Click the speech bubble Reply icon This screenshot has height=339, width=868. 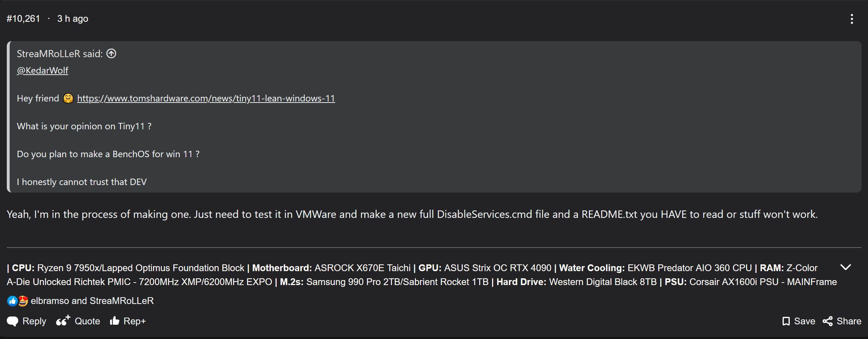(x=13, y=321)
